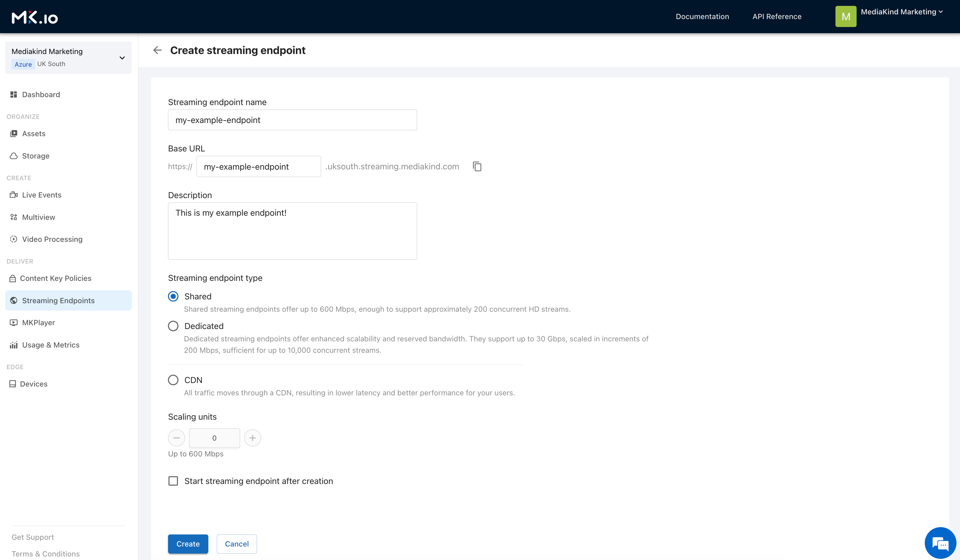
Task: Click the Video Processing icon
Action: (x=14, y=239)
